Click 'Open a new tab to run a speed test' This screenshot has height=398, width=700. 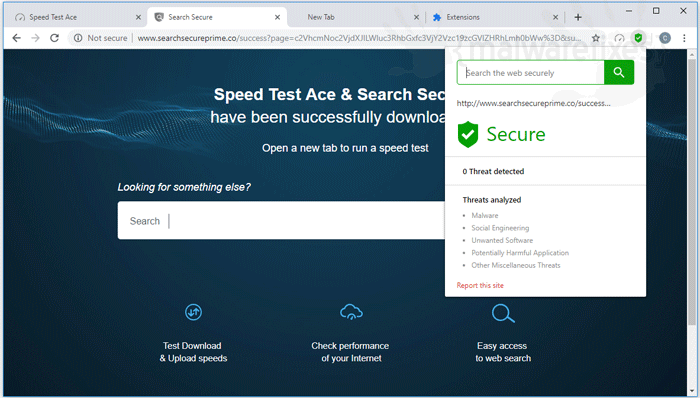(x=345, y=148)
